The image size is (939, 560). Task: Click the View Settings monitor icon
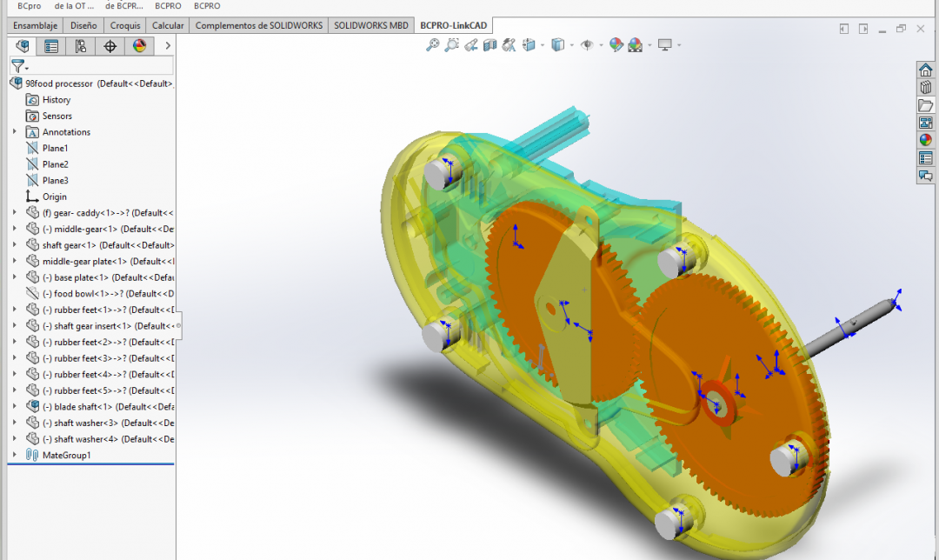pos(665,45)
